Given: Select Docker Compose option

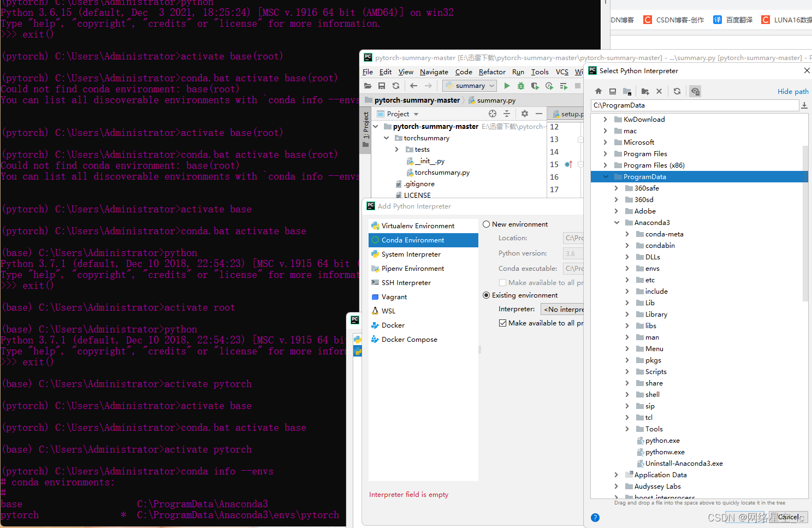Looking at the screenshot, I should pyautogui.click(x=423, y=340).
